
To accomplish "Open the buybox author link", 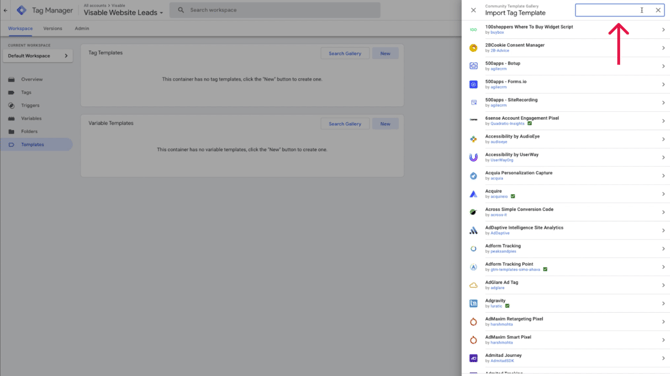I will (x=497, y=32).
